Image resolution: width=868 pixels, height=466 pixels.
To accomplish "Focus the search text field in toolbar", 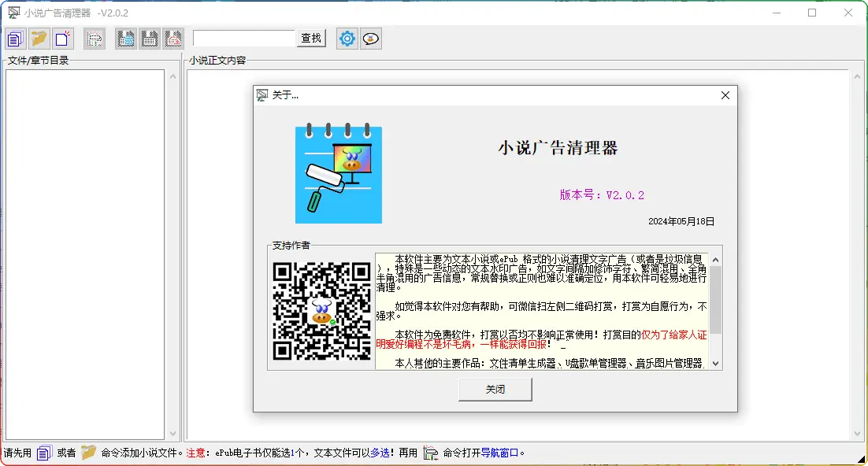I will coord(244,39).
